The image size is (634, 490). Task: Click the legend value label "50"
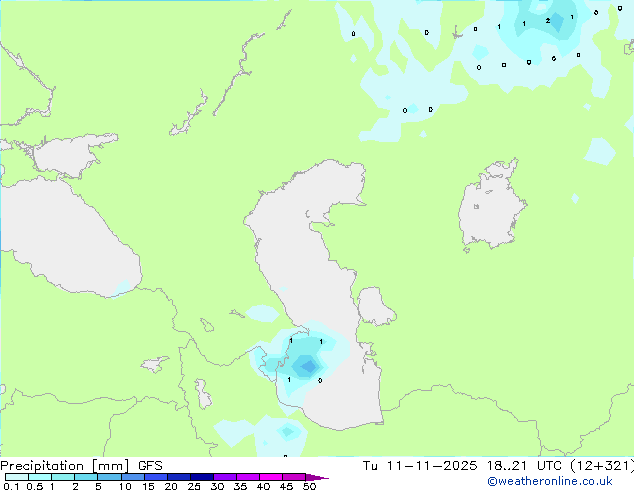tap(309, 486)
